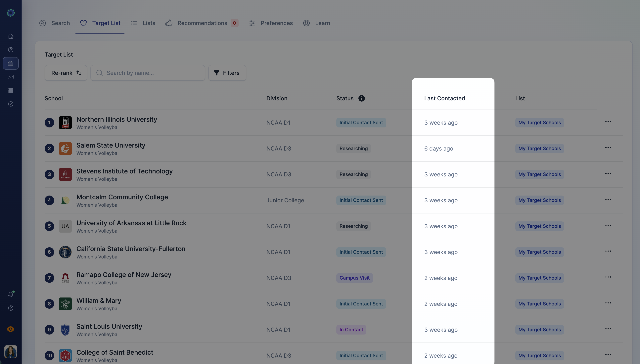Click the Re-rank button
The image size is (640, 364).
pyautogui.click(x=66, y=73)
